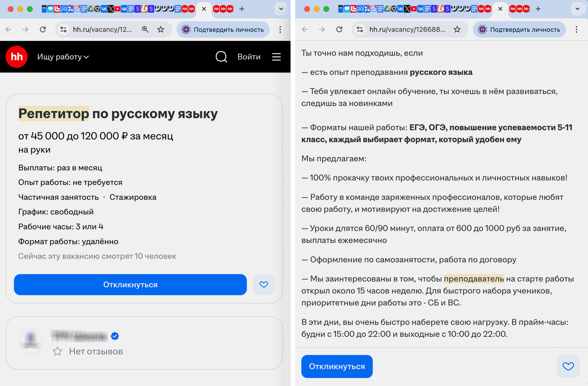588x386 pixels.
Task: Expand the 'Ищу работу' dropdown
Action: coord(63,57)
